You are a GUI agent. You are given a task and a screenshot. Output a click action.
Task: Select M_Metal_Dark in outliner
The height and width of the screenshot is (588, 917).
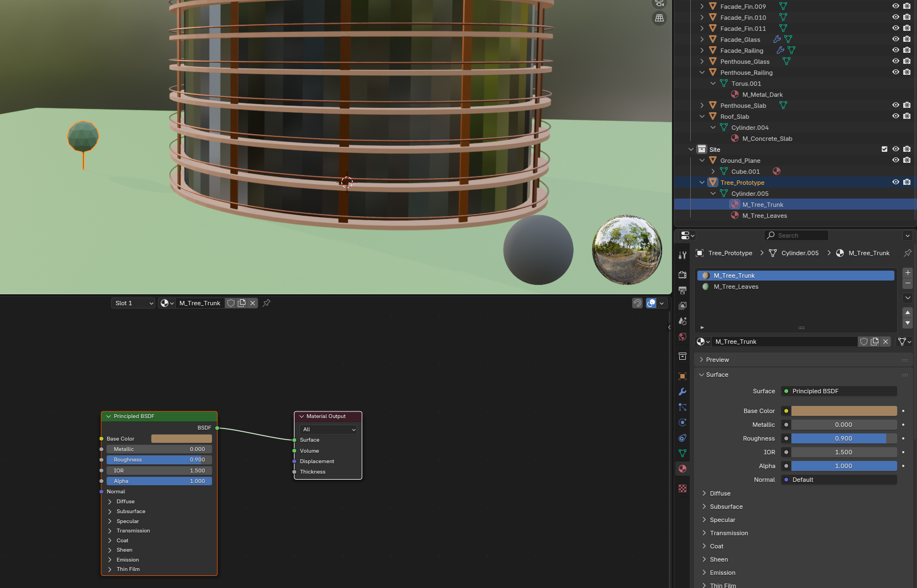762,95
